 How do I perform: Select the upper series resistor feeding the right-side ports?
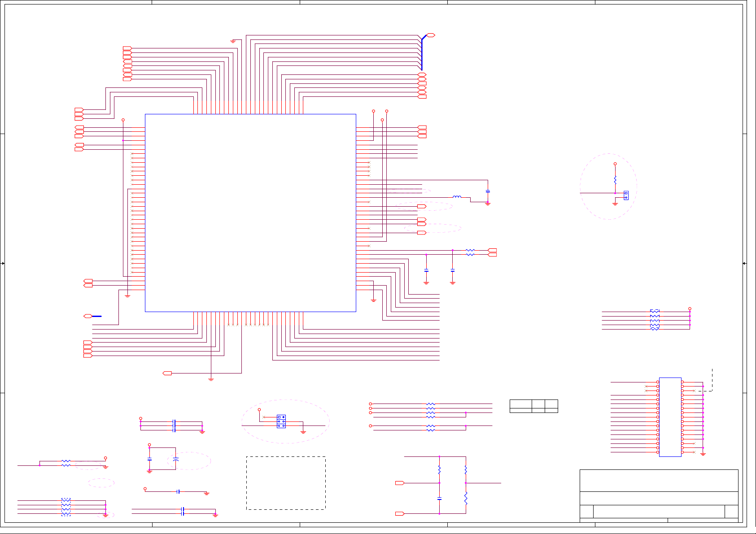click(470, 250)
